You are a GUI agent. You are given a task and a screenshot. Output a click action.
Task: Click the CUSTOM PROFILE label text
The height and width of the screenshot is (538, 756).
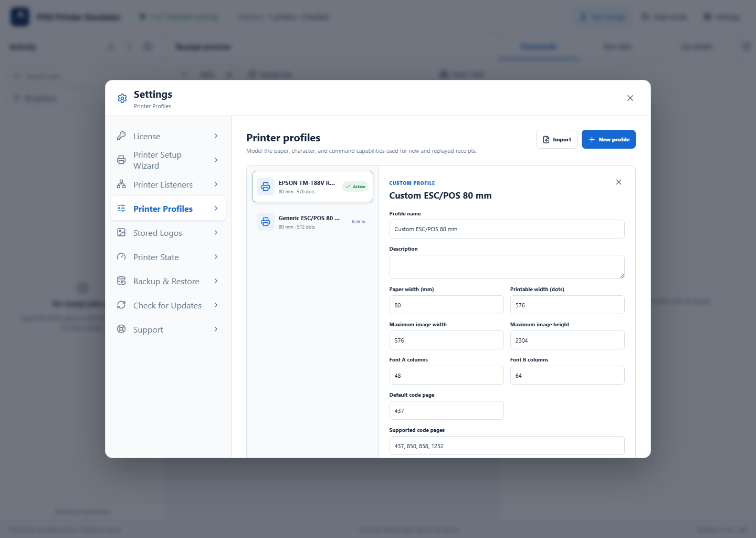click(x=412, y=183)
